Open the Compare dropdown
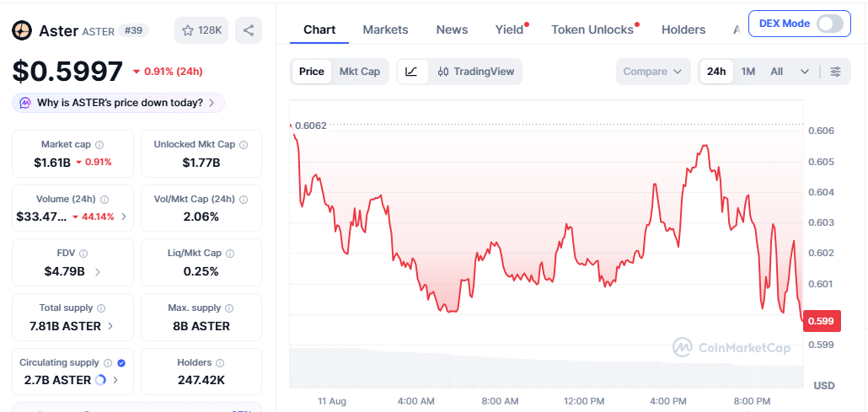The width and height of the screenshot is (868, 412). coord(653,72)
